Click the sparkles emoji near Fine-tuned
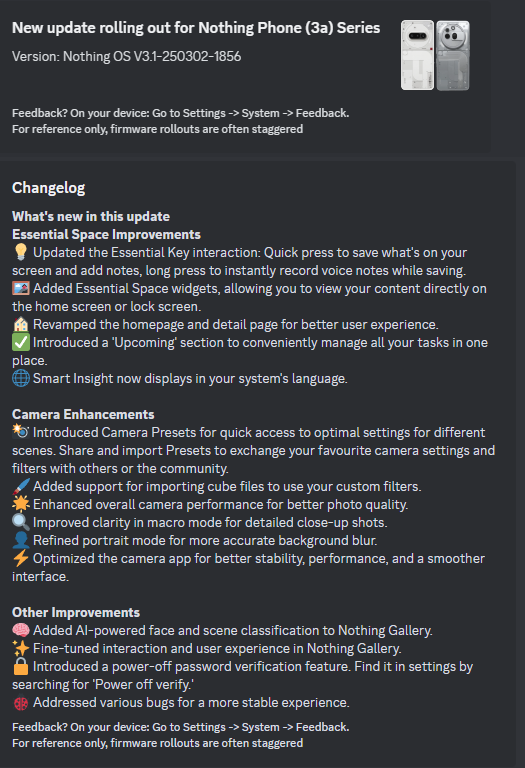Viewport: 525px width, 768px height. click(x=21, y=648)
